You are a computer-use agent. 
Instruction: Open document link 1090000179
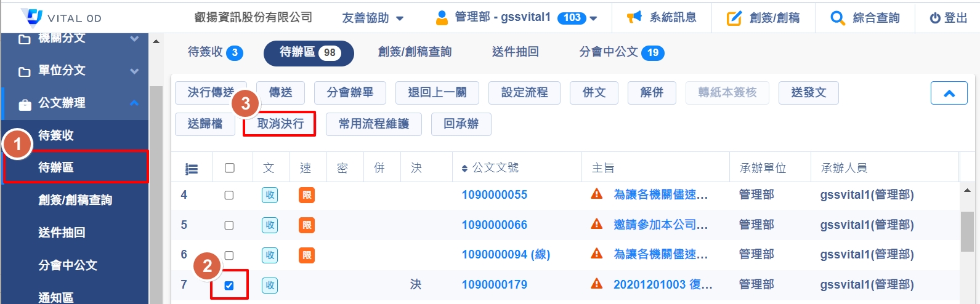click(494, 284)
